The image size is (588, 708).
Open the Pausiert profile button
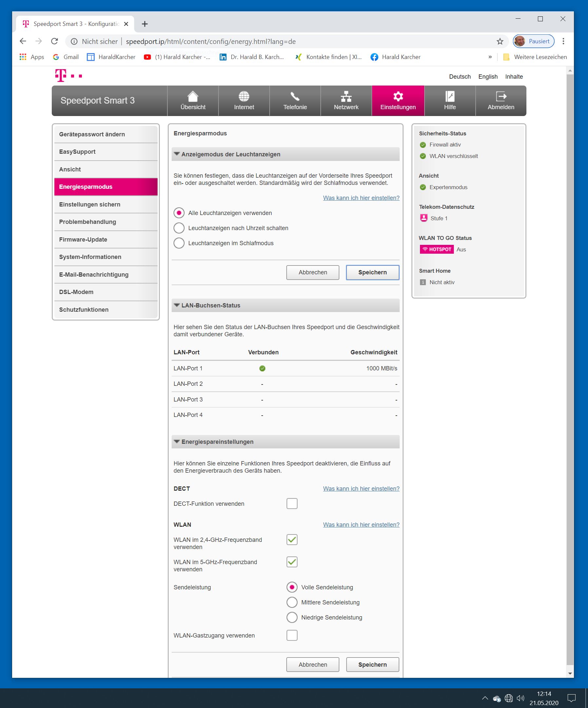[533, 41]
